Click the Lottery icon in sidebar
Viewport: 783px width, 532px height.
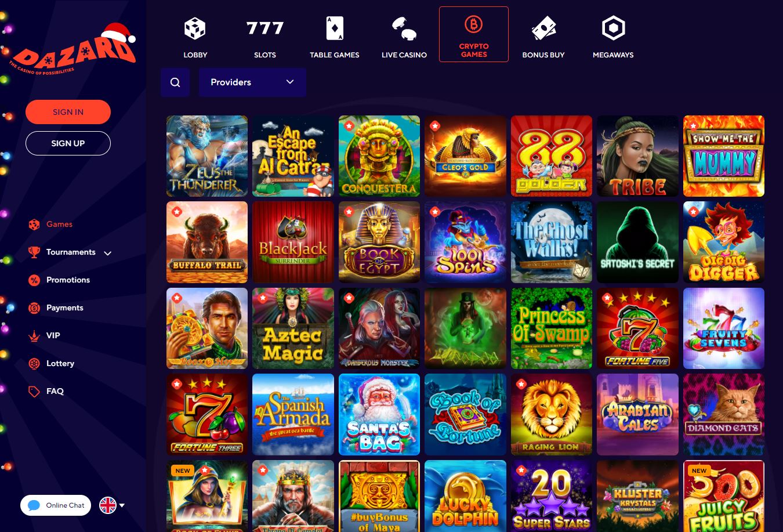pyautogui.click(x=34, y=364)
